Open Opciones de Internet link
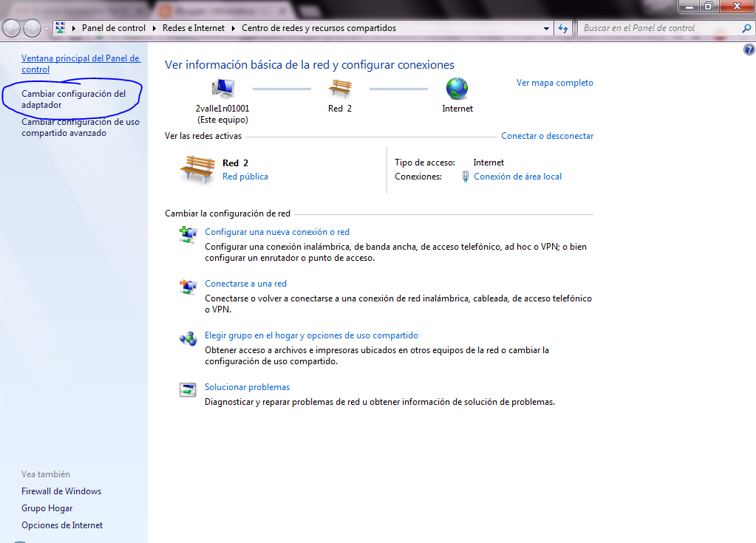The height and width of the screenshot is (543, 756). [62, 525]
